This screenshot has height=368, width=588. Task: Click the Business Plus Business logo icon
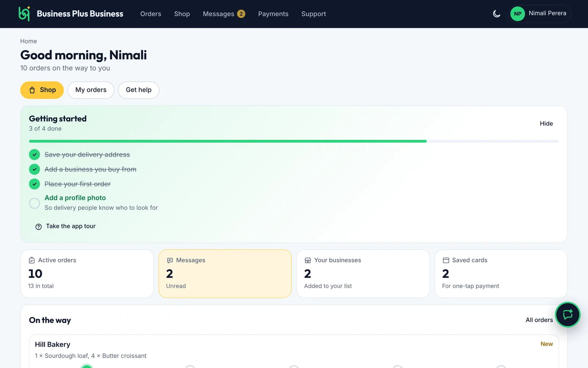click(x=24, y=14)
